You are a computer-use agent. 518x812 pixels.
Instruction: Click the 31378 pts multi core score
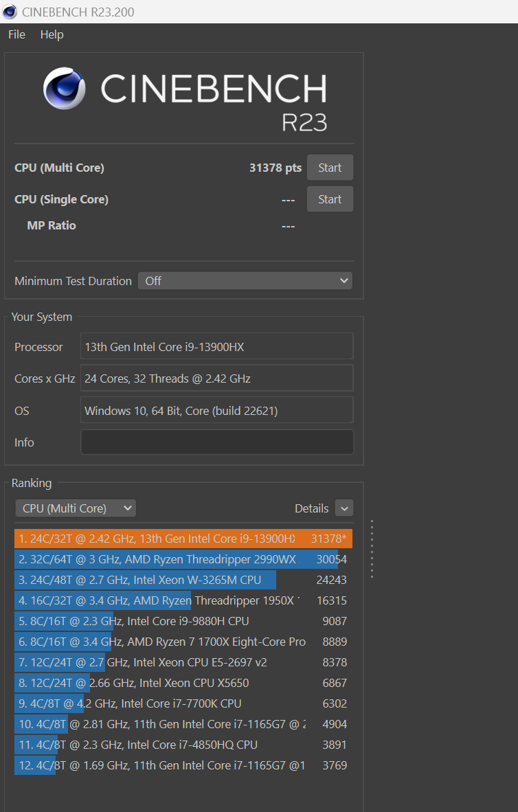click(275, 168)
